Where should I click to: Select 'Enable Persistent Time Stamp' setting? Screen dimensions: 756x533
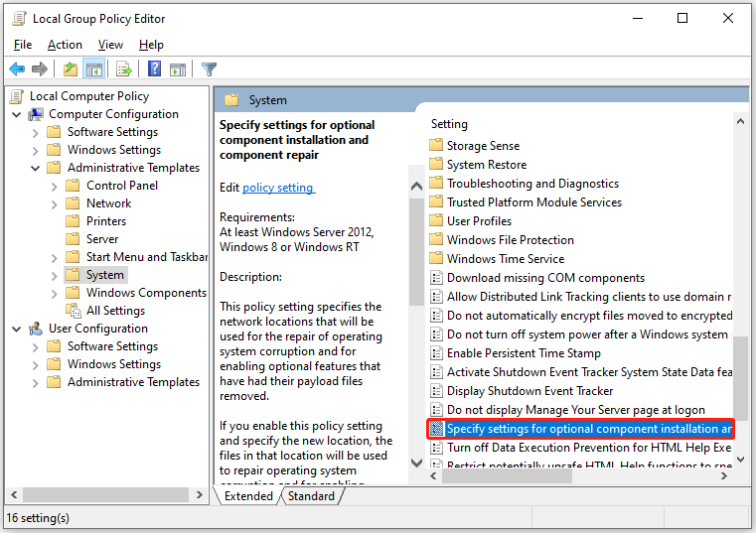tap(523, 353)
